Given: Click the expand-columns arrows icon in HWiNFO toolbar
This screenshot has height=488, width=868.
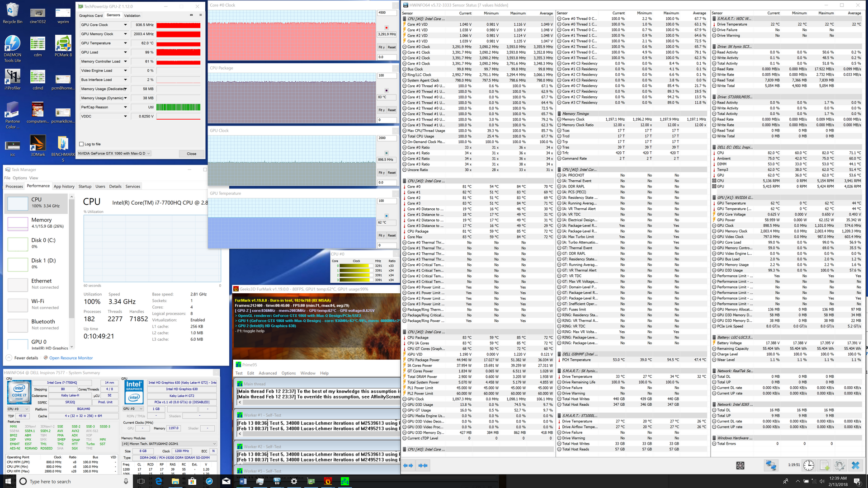Looking at the screenshot, I should [x=408, y=465].
